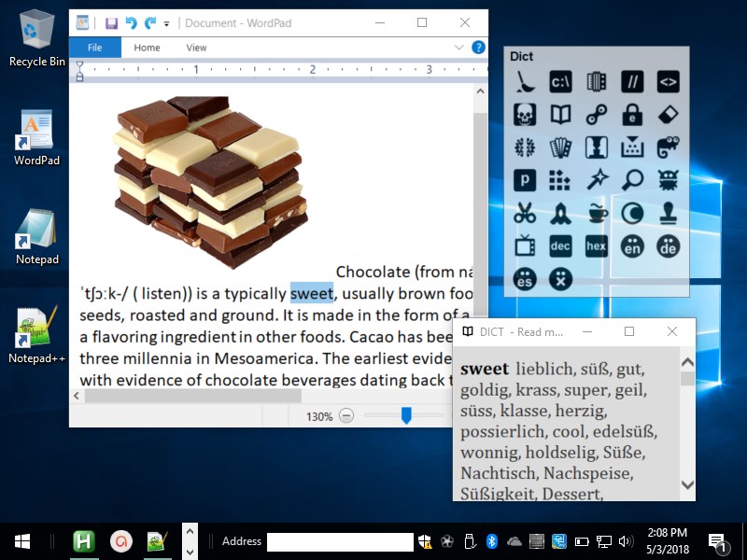
Task: Switch to the View tab in WordPad
Action: point(196,48)
